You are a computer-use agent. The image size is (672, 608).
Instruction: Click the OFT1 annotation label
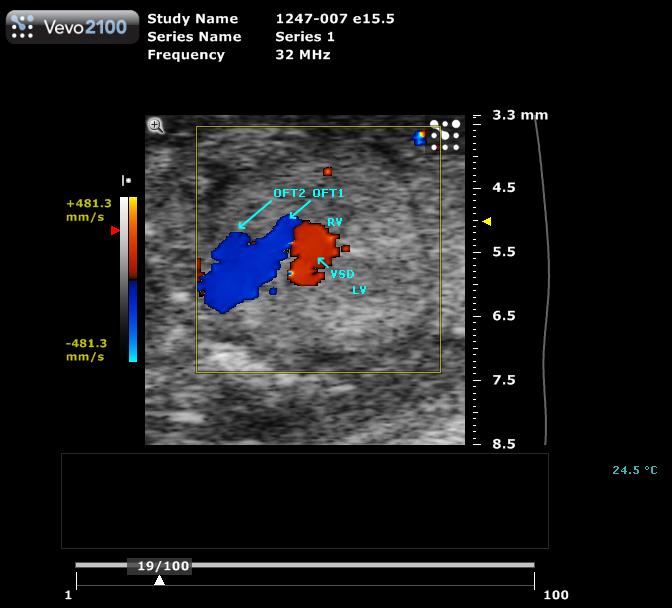[328, 193]
